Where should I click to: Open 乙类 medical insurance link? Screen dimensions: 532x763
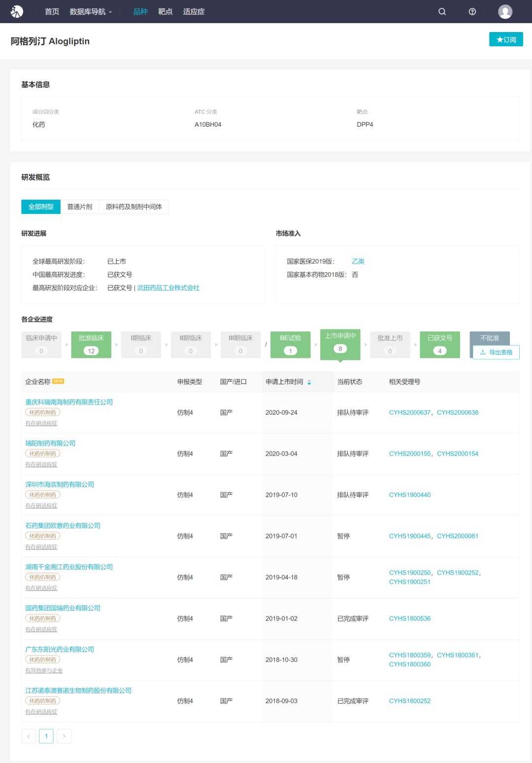[x=358, y=261]
